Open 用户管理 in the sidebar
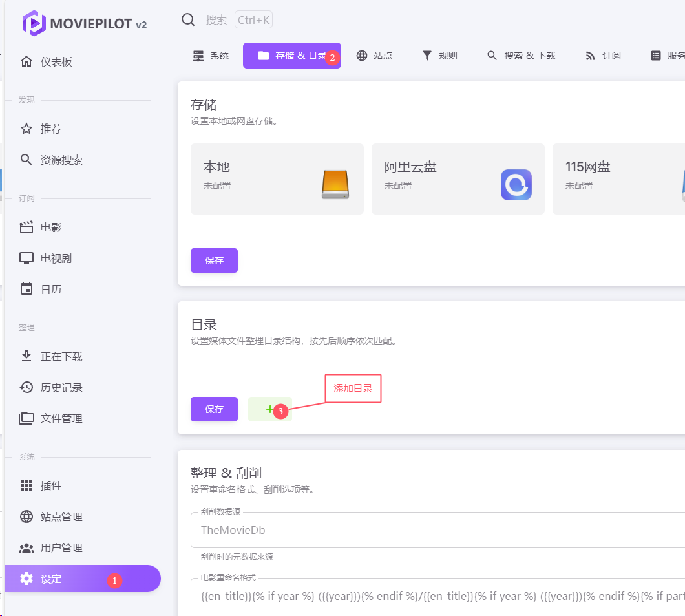The width and height of the screenshot is (685, 616). click(x=83, y=548)
